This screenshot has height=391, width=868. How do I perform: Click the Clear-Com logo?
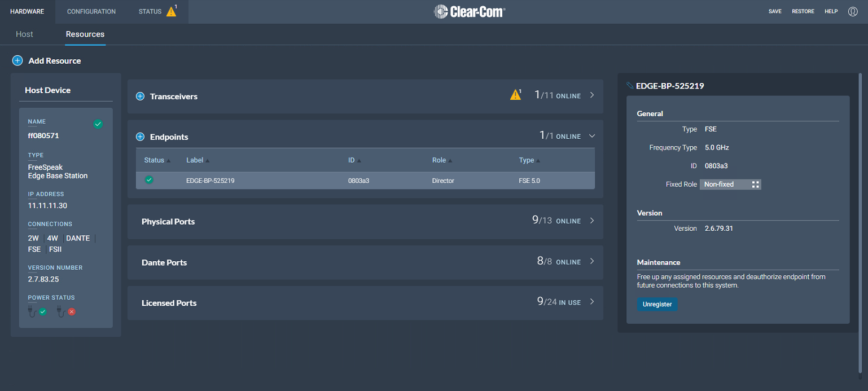pos(469,11)
